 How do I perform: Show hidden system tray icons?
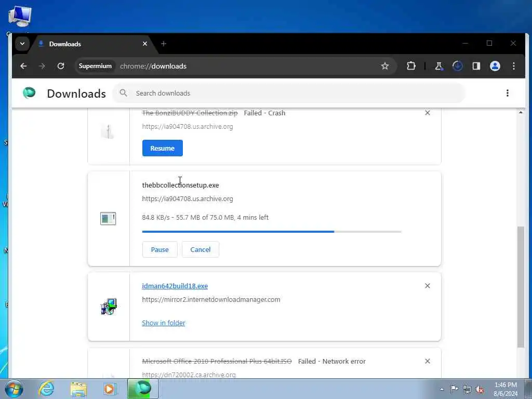click(x=442, y=389)
